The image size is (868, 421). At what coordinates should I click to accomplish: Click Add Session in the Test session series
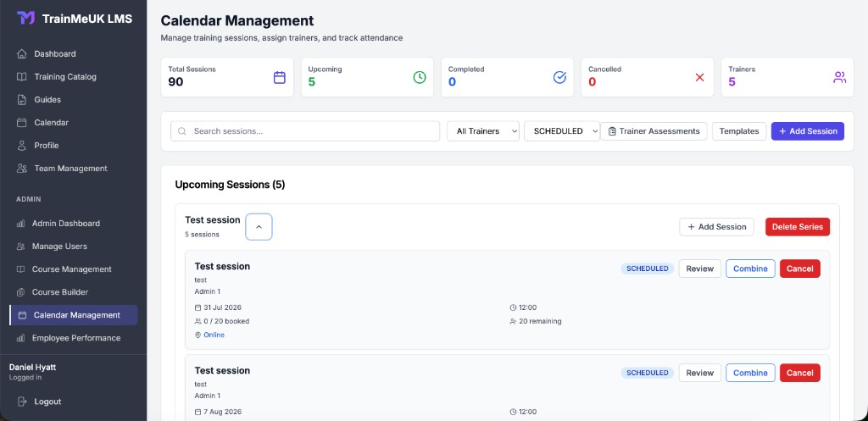(716, 227)
